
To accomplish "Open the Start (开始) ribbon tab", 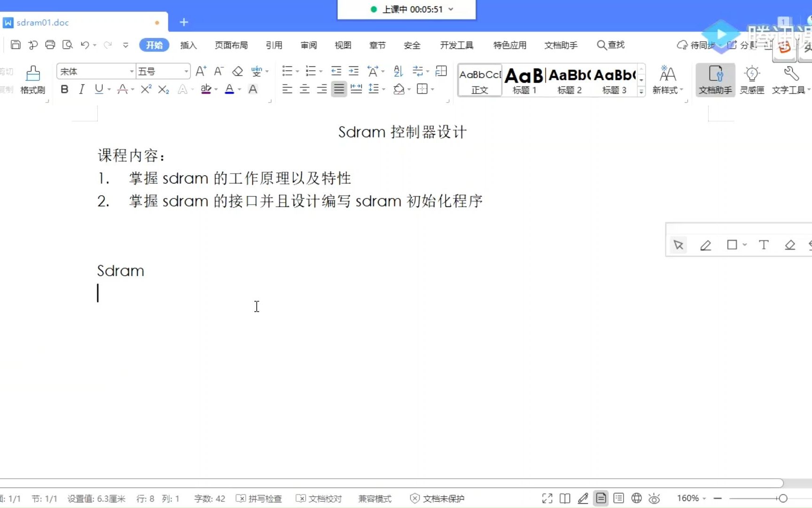I will [154, 45].
